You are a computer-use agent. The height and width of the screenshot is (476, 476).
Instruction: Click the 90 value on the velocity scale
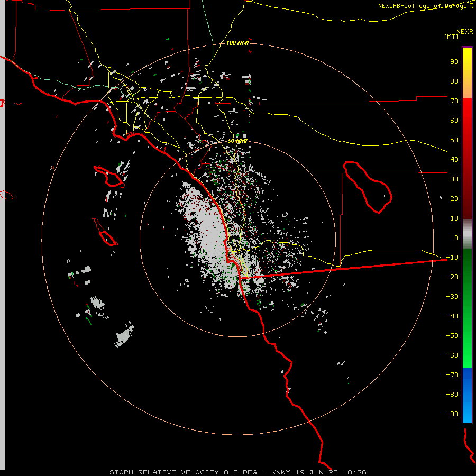[454, 62]
